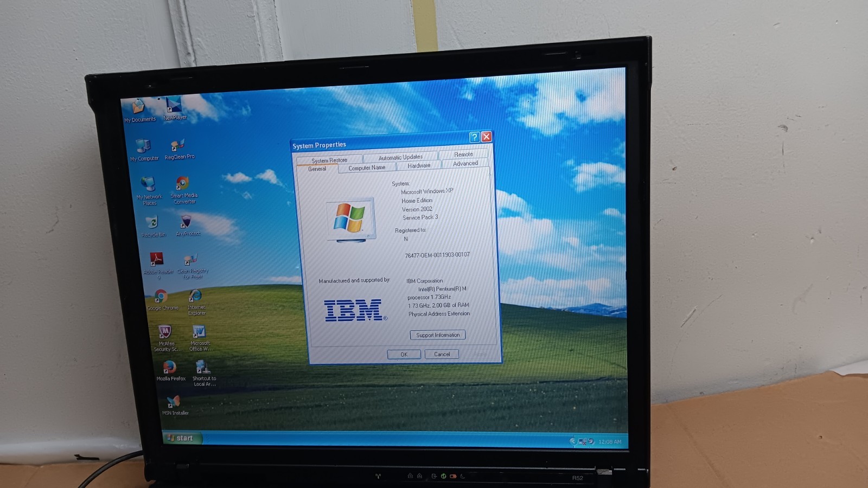Click the System Properties title bar
Image resolution: width=868 pixels, height=488 pixels.
click(x=380, y=142)
